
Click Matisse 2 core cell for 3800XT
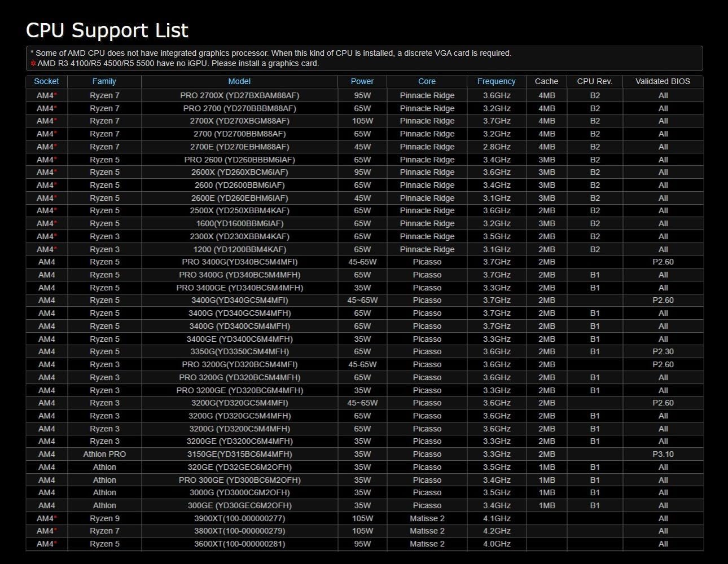pyautogui.click(x=427, y=531)
